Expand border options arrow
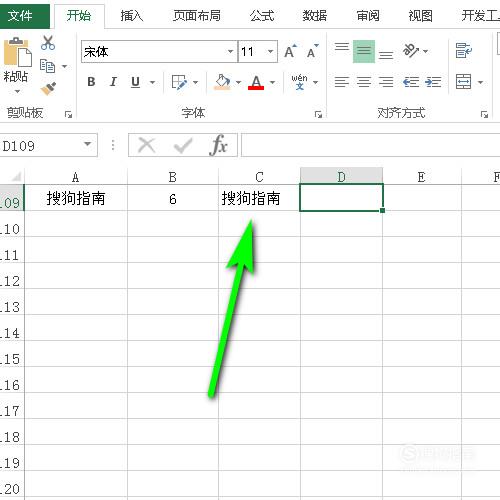 pyautogui.click(x=196, y=82)
